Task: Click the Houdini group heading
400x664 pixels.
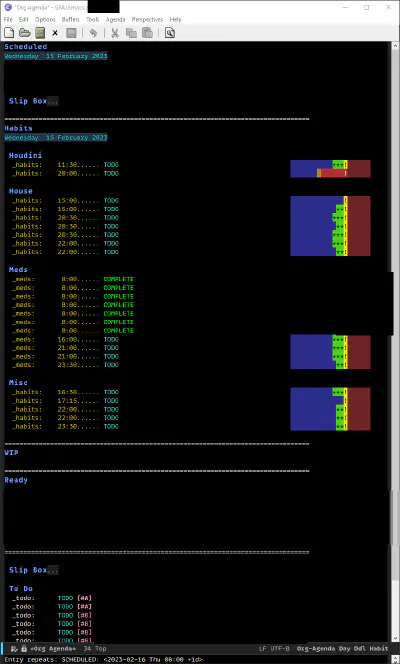Action: (25, 155)
